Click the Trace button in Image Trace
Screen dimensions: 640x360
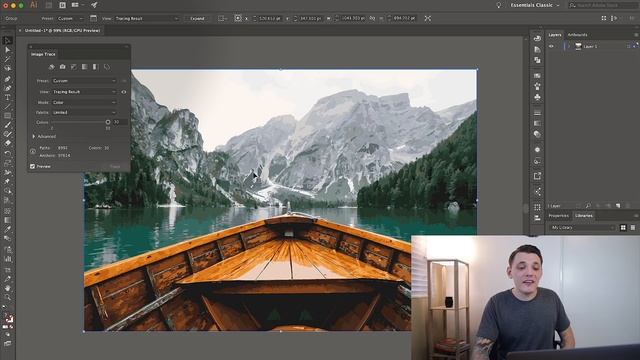[x=116, y=167]
